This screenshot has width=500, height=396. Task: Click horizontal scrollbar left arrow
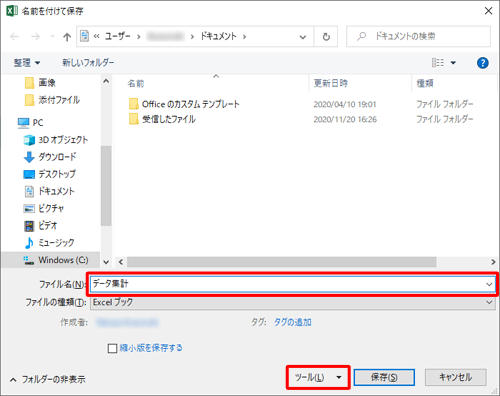click(121, 262)
